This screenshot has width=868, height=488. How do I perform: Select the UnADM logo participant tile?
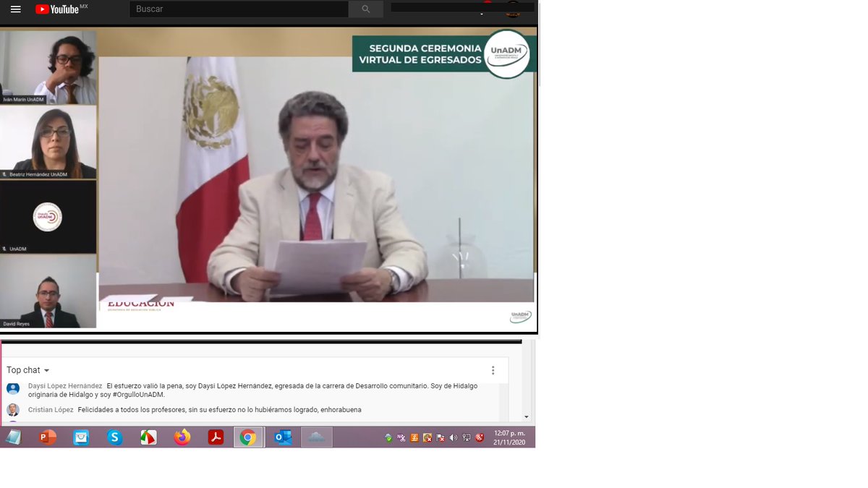(x=48, y=217)
